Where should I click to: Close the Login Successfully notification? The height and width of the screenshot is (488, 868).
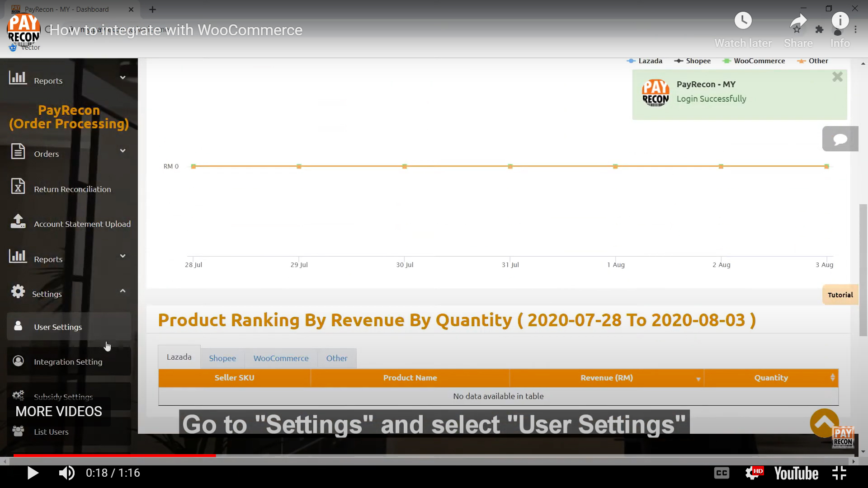tap(837, 77)
